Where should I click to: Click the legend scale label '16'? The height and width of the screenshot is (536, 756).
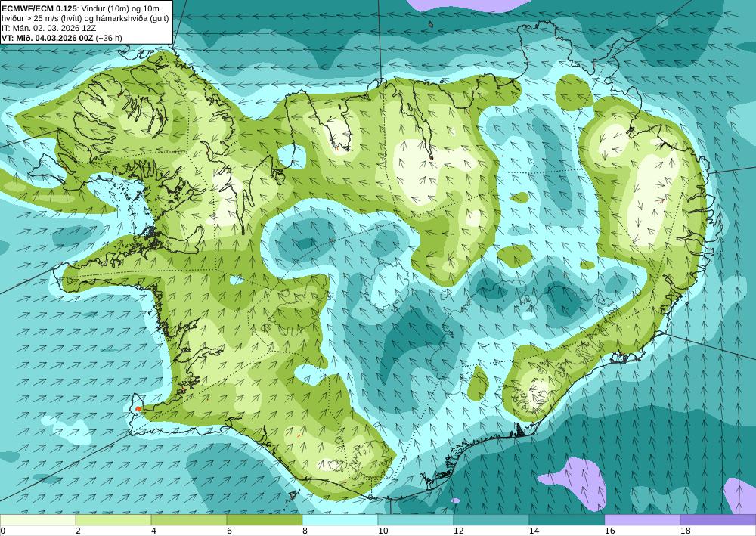609,531
